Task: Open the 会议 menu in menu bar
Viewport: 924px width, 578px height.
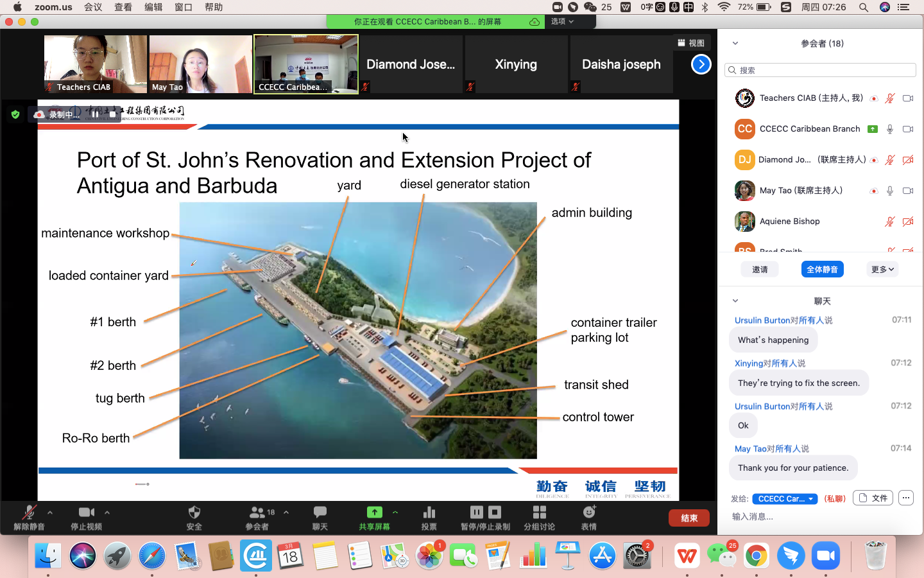Action: [93, 7]
